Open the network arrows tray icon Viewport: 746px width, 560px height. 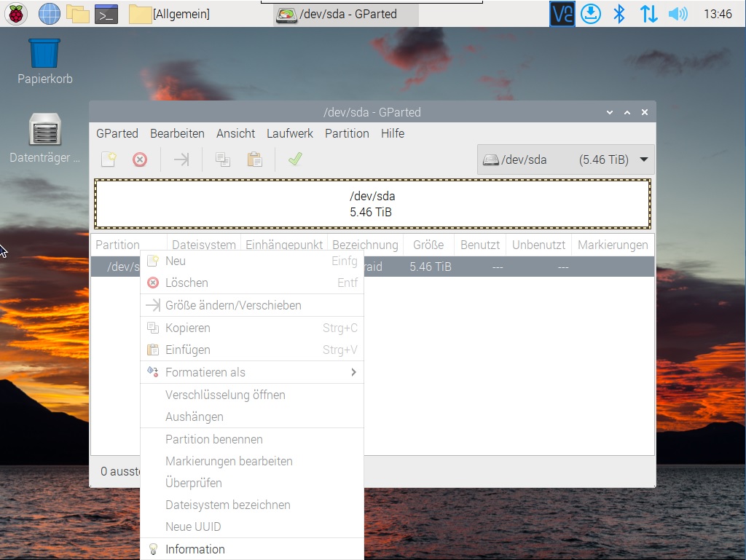point(648,14)
